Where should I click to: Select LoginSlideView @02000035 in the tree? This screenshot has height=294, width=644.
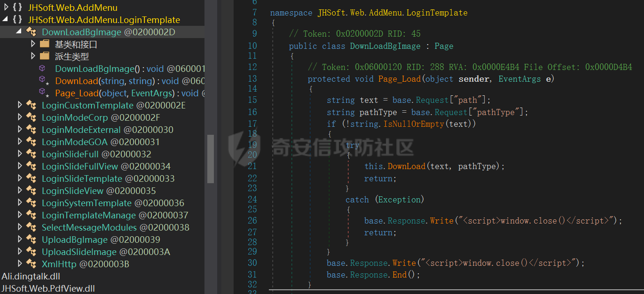[99, 191]
